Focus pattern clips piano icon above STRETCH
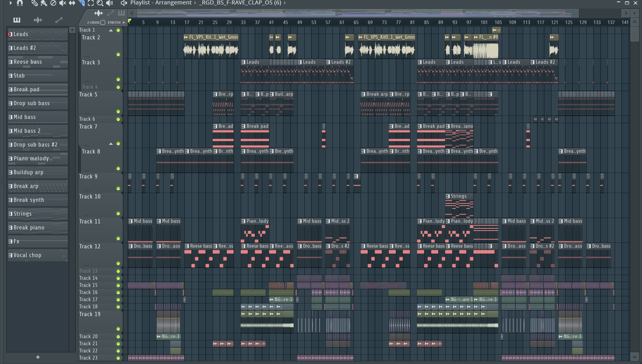The image size is (642, 364). click(x=121, y=13)
